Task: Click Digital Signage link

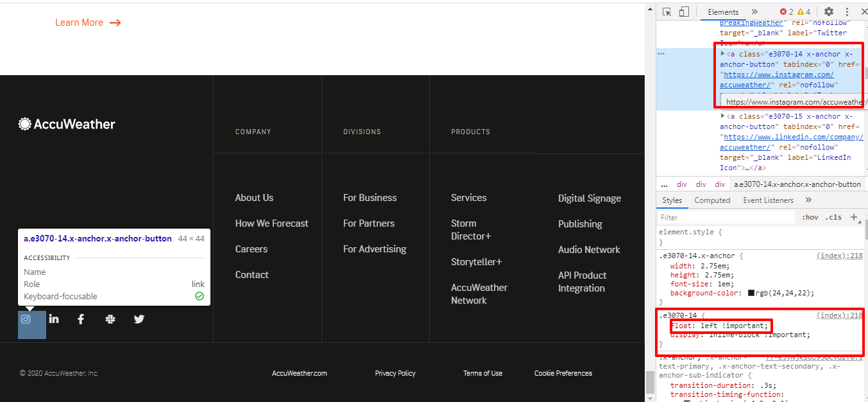Action: [x=590, y=198]
